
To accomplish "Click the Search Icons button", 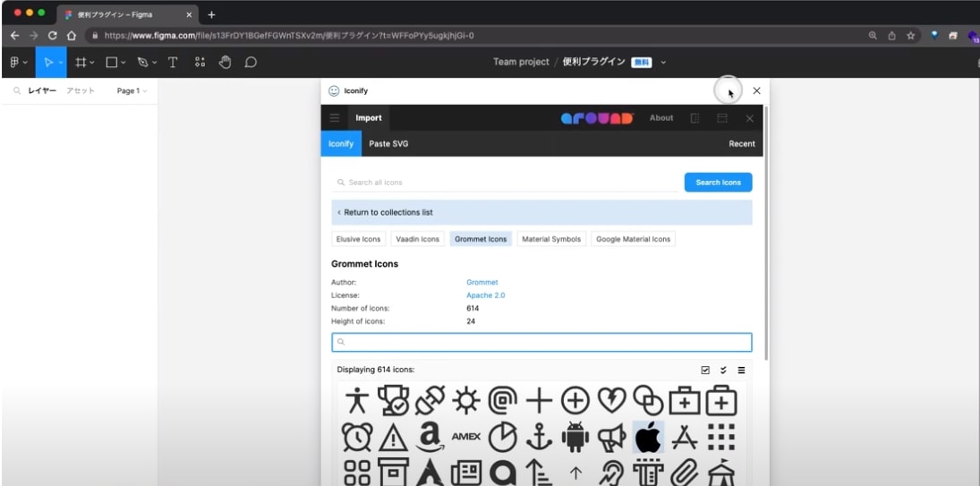I will pos(718,183).
